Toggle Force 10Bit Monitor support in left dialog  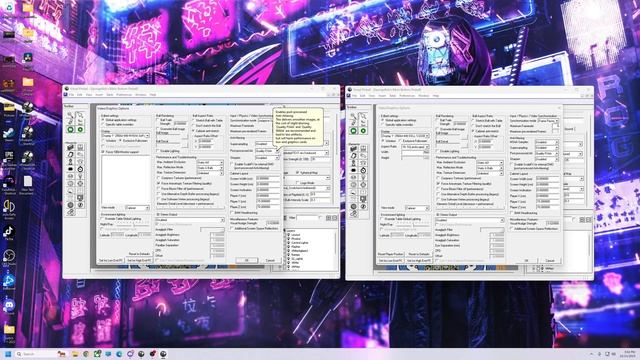point(121,151)
